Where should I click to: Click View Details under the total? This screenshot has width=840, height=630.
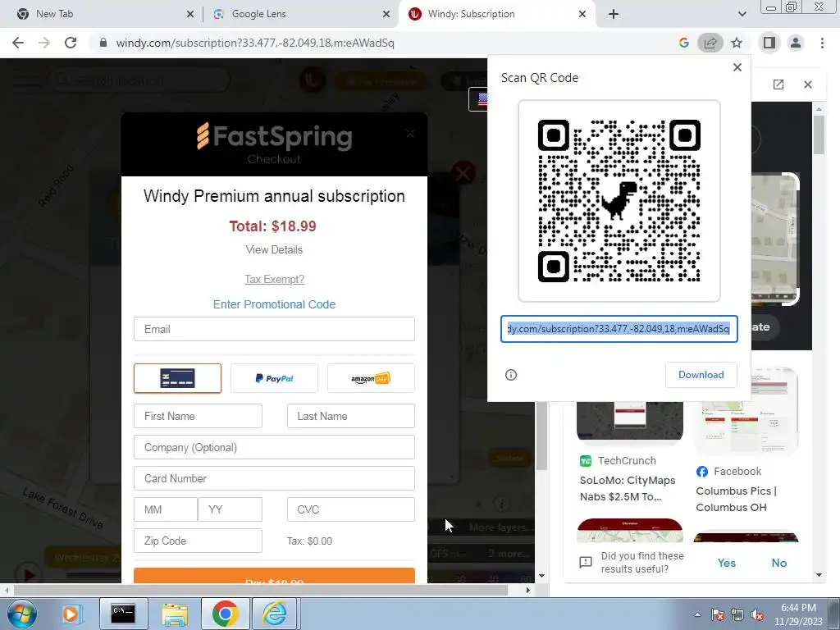pos(274,249)
